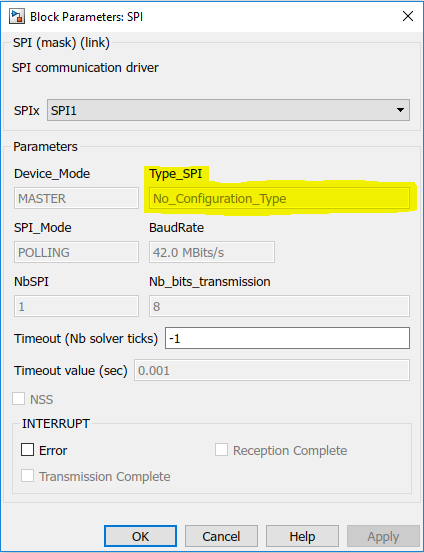Click the OK button
This screenshot has width=424, height=553.
click(140, 536)
